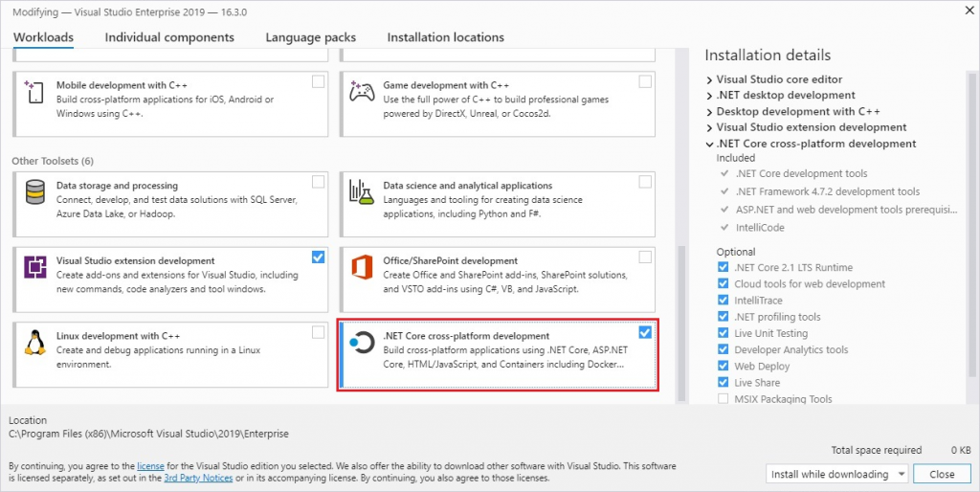The image size is (980, 492).
Task: Open the Language packs tab
Action: [x=311, y=37]
